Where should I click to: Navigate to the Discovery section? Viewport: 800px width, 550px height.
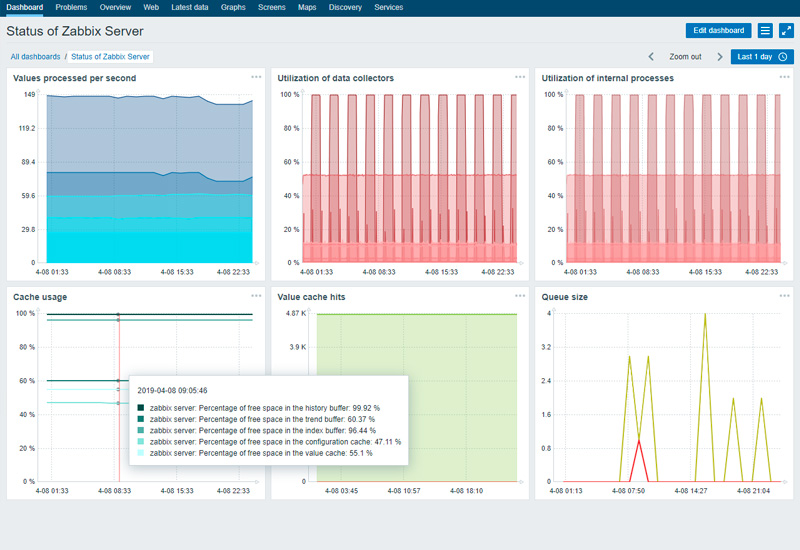(345, 7)
